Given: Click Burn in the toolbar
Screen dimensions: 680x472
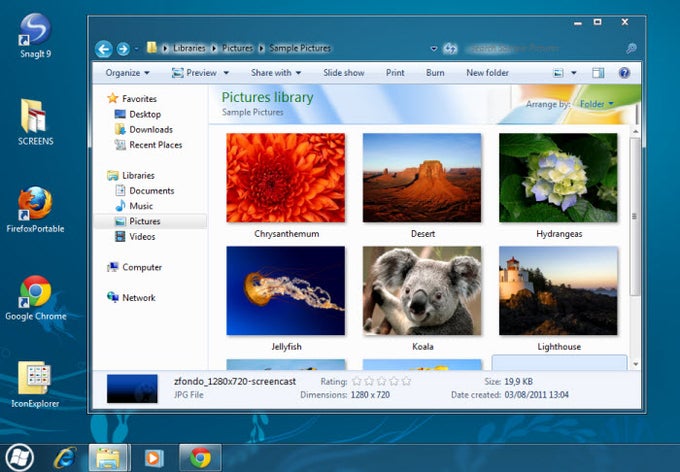Looking at the screenshot, I should [435, 73].
